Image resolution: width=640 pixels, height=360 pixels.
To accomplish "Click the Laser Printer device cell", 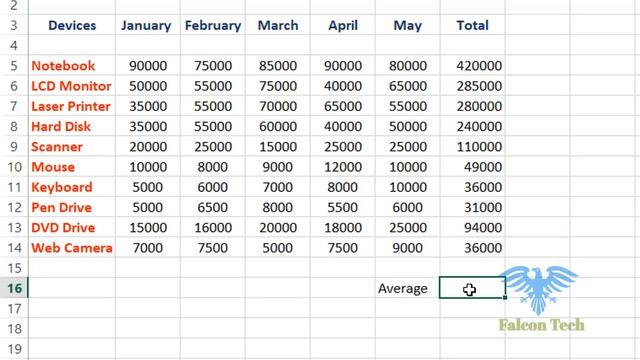I will point(72,106).
